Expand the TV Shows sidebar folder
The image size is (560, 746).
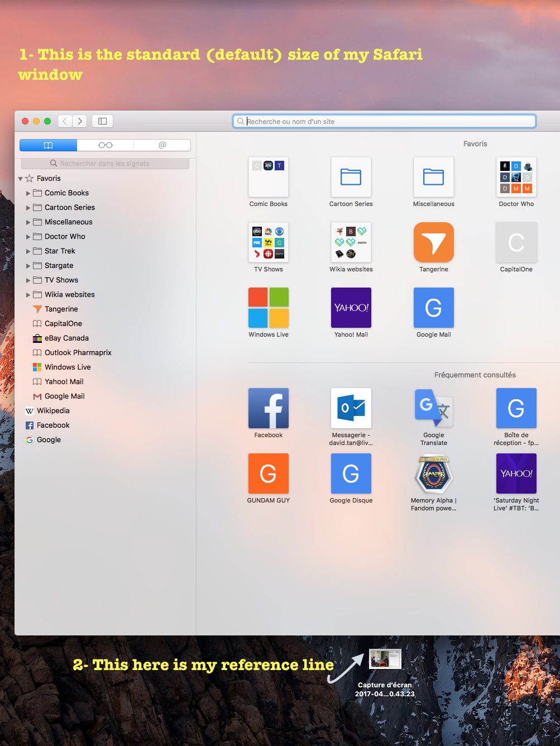(x=28, y=280)
